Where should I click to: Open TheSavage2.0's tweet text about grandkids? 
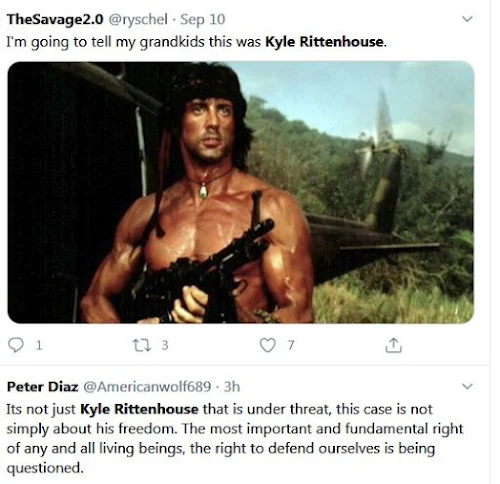(197, 42)
